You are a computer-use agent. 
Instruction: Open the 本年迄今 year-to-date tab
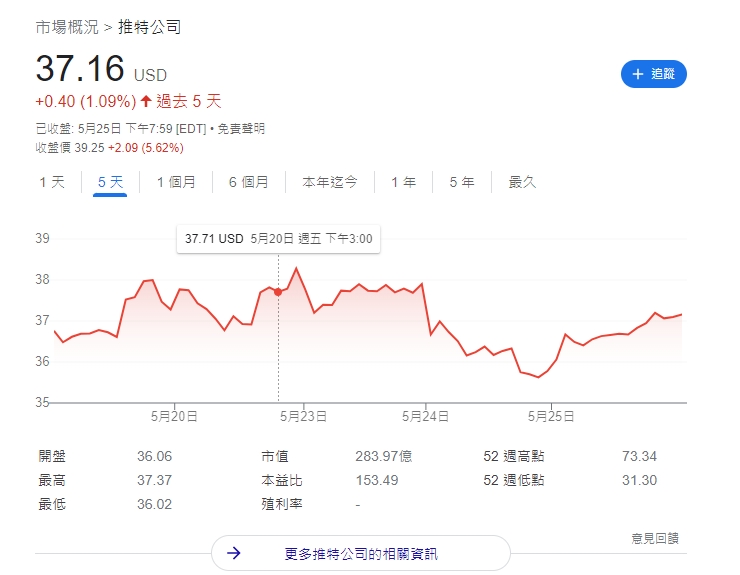pyautogui.click(x=330, y=182)
